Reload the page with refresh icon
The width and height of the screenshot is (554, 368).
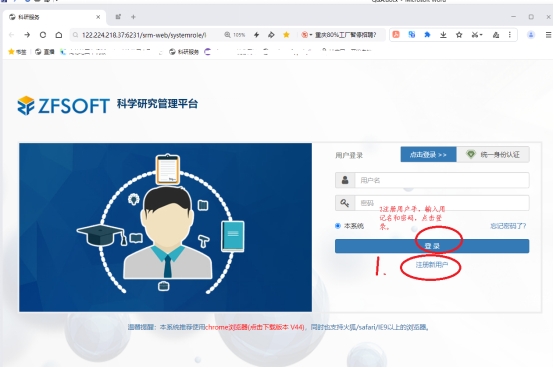click(43, 35)
